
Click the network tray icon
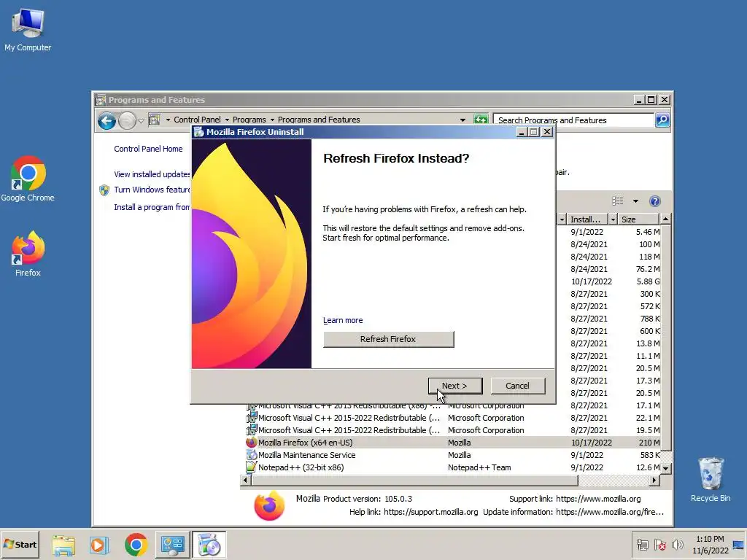[642, 545]
